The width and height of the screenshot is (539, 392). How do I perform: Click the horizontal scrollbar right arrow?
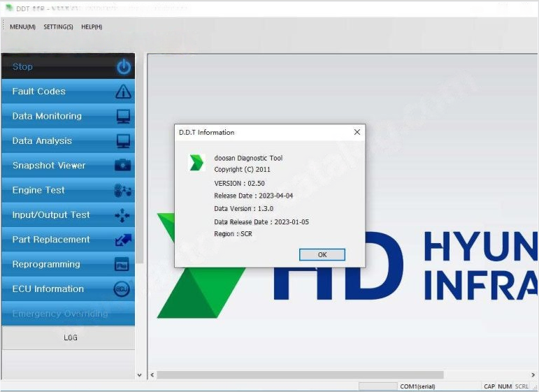pyautogui.click(x=533, y=375)
